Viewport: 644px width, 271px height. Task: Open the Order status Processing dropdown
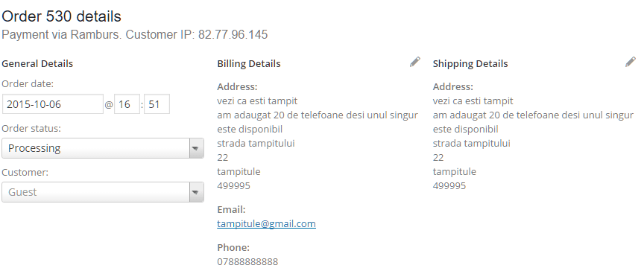point(103,148)
